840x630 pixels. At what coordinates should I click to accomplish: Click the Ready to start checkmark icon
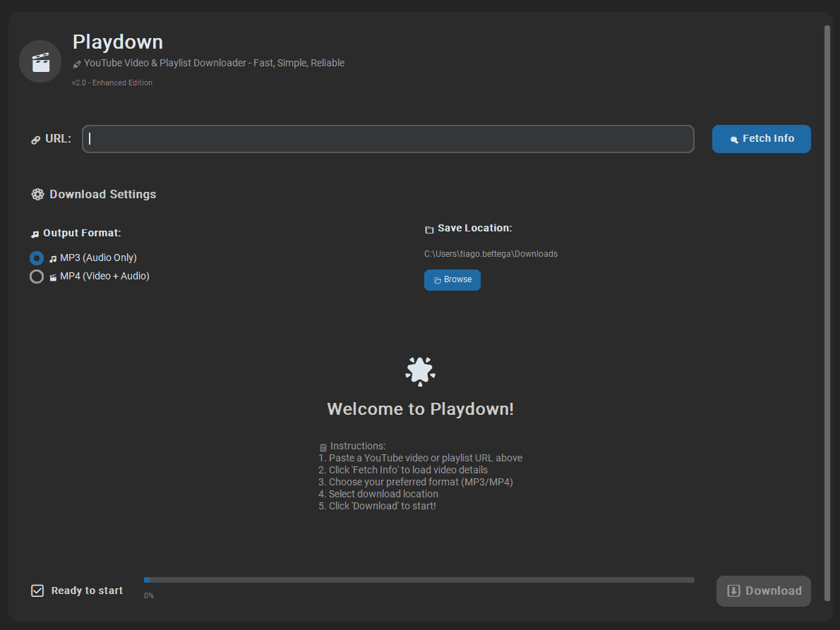pos(37,590)
